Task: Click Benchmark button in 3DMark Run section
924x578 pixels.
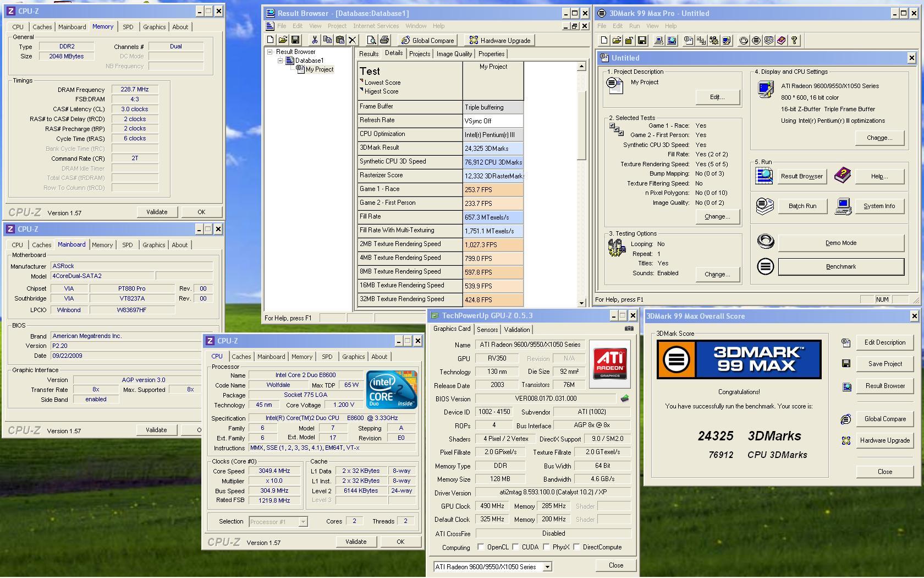Action: pos(841,266)
